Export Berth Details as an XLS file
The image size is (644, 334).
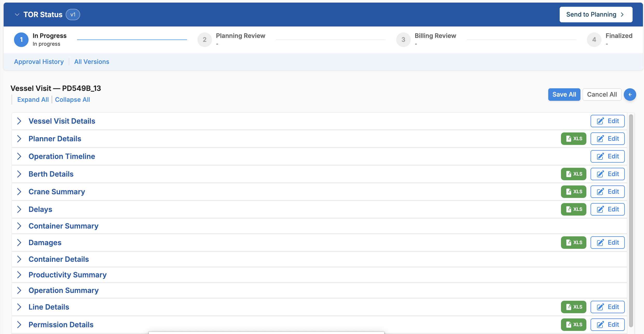[x=573, y=174]
